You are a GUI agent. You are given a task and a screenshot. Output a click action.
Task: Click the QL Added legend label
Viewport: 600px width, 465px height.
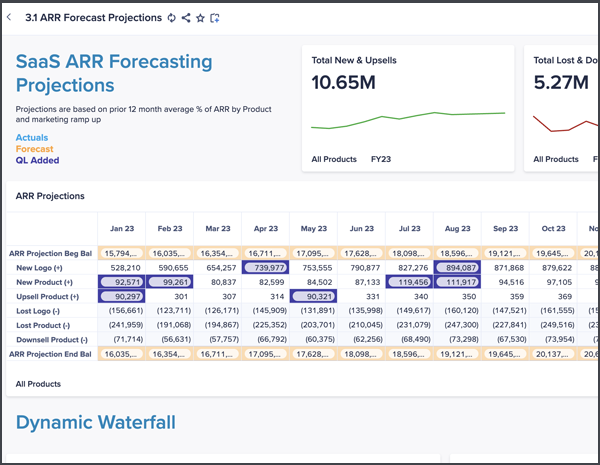coord(37,160)
